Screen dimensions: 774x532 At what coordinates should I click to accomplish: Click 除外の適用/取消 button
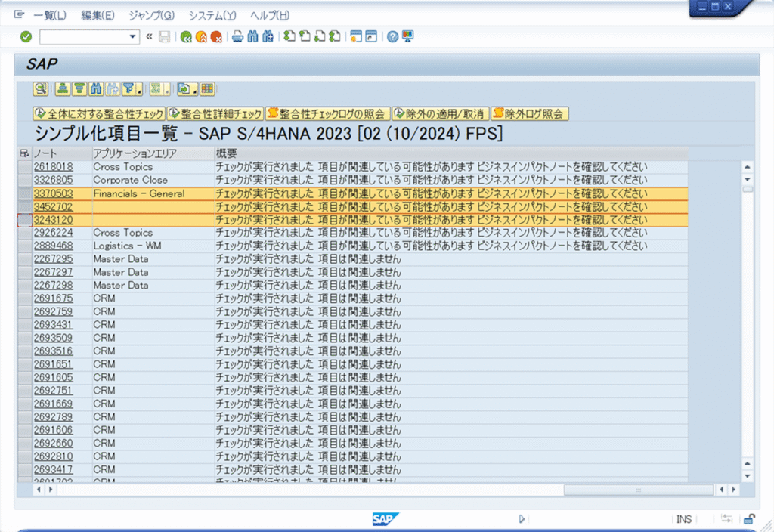[441, 114]
